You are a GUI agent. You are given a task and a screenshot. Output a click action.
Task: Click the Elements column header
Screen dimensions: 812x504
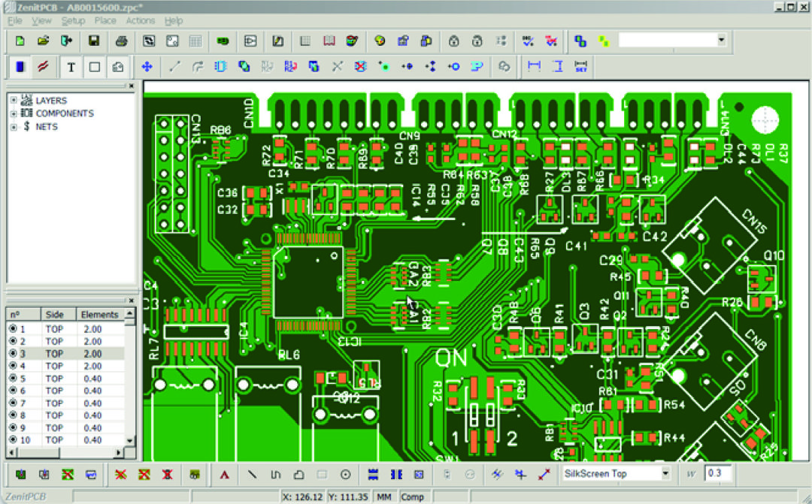coord(99,315)
